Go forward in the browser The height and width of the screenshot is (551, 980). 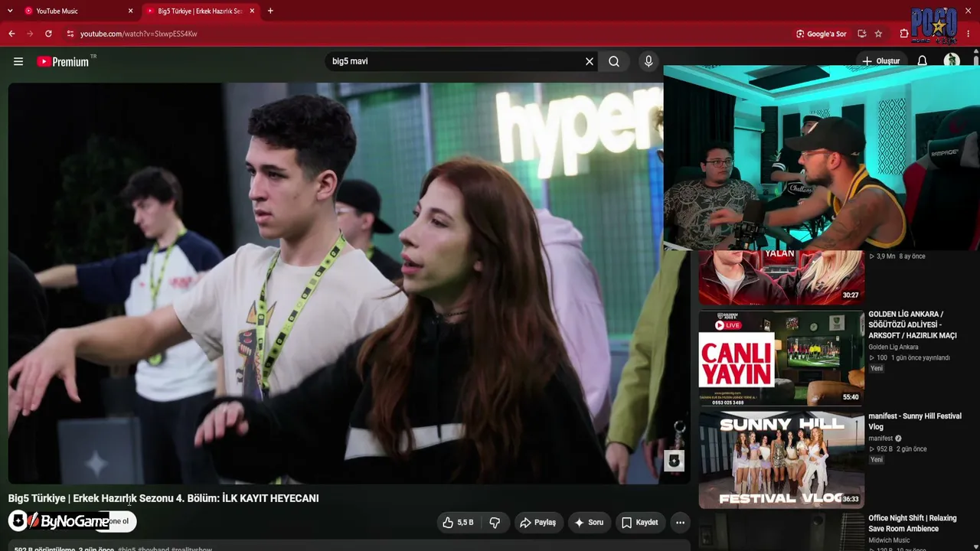pyautogui.click(x=30, y=34)
